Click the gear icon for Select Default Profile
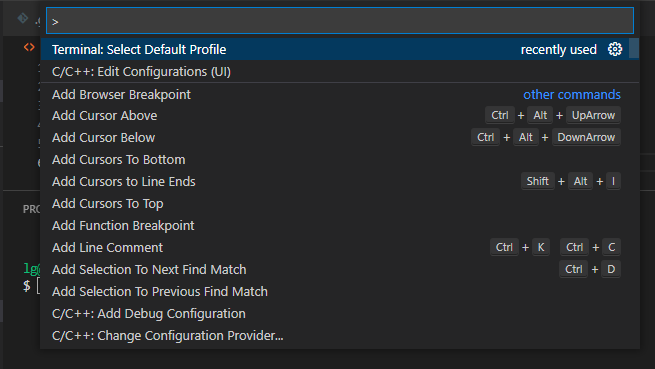 coord(614,49)
